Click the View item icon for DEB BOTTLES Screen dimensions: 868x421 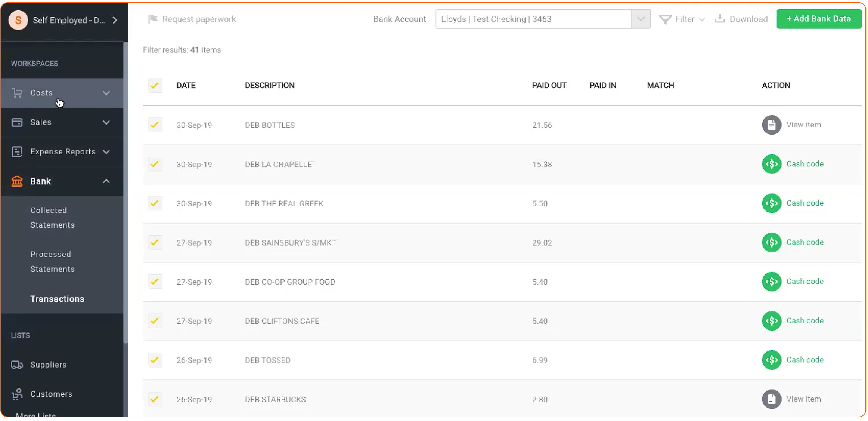[772, 125]
